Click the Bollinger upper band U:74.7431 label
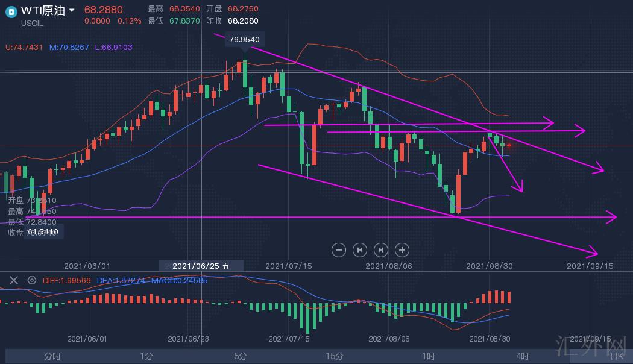The height and width of the screenshot is (364, 633). (24, 47)
